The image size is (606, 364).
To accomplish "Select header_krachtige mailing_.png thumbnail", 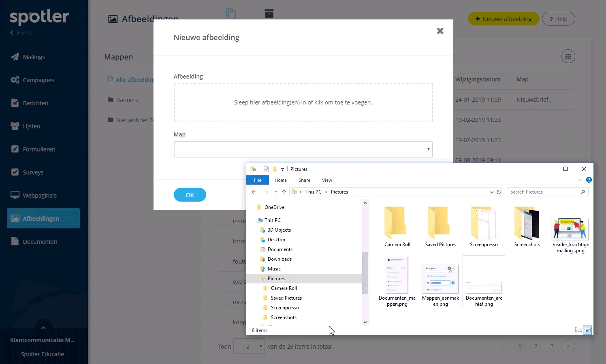I will point(570,229).
